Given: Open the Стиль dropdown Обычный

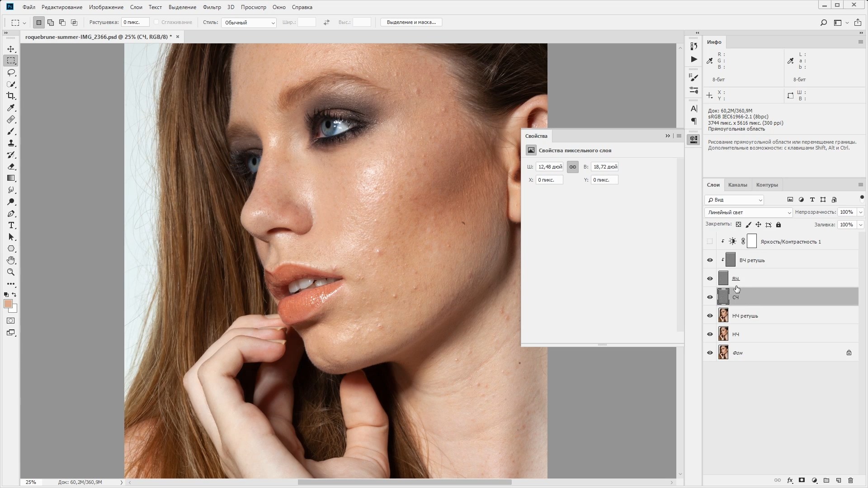Looking at the screenshot, I should (249, 23).
